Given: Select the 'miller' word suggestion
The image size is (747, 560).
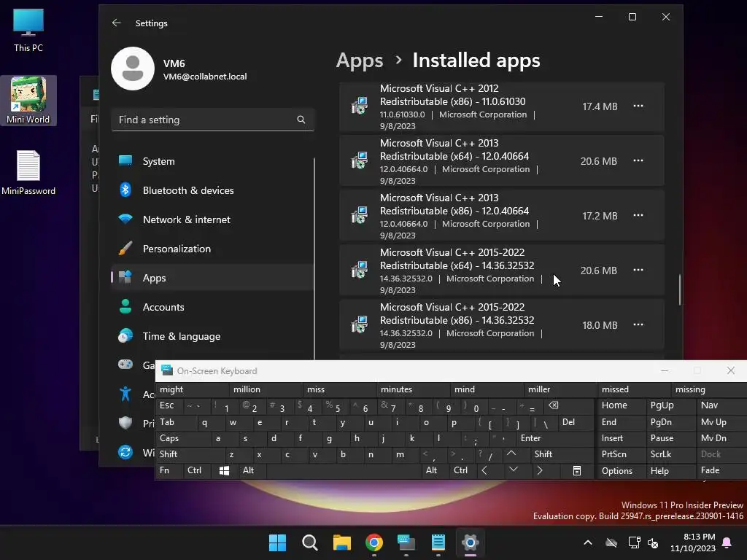Looking at the screenshot, I should (560, 389).
